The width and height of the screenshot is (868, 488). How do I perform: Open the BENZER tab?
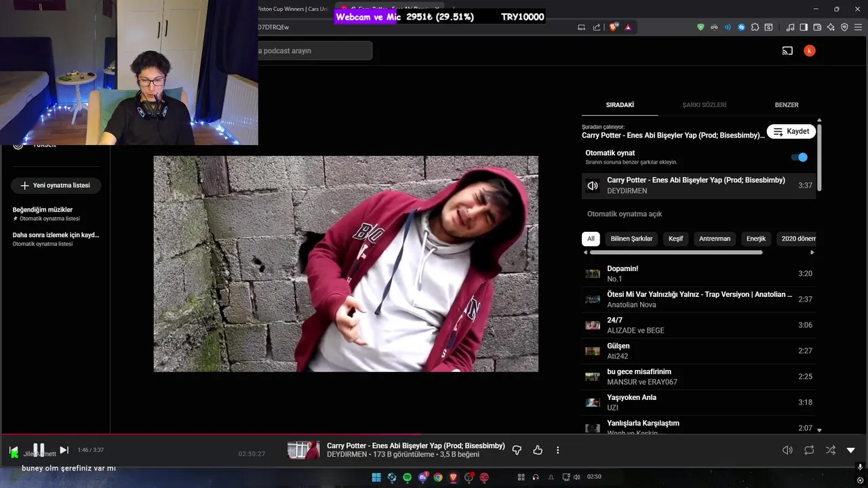tap(787, 105)
